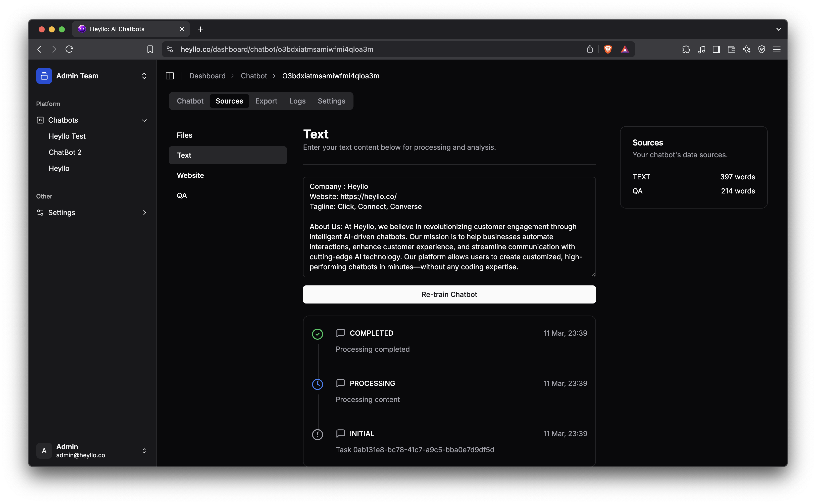Click the Settings sliders icon in the sidebar
This screenshot has height=504, width=816.
click(40, 212)
